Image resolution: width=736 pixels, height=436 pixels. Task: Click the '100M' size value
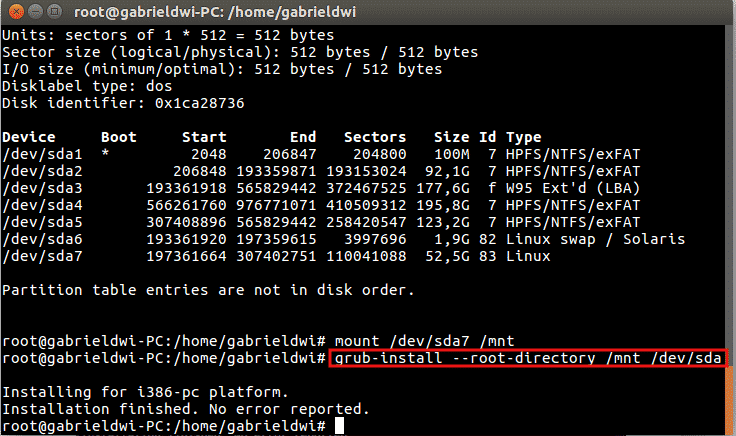452,154
